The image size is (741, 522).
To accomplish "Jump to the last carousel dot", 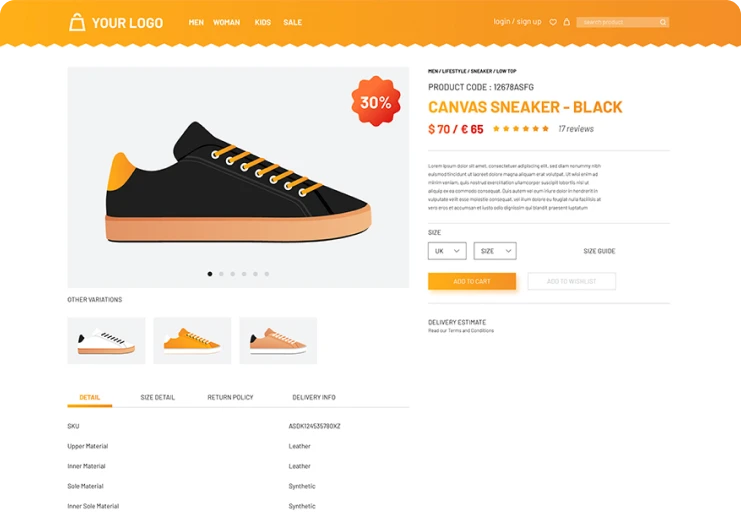I will coord(267,274).
